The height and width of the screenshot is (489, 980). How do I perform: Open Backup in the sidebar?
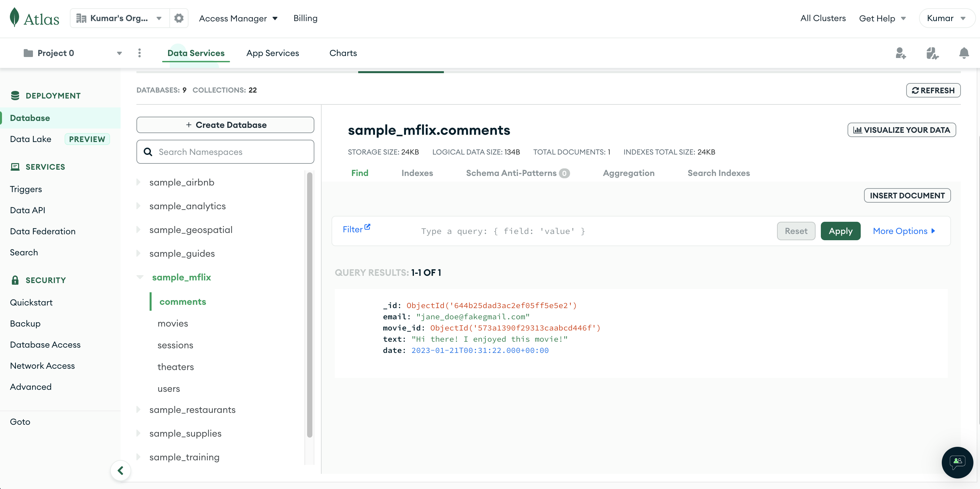click(25, 324)
